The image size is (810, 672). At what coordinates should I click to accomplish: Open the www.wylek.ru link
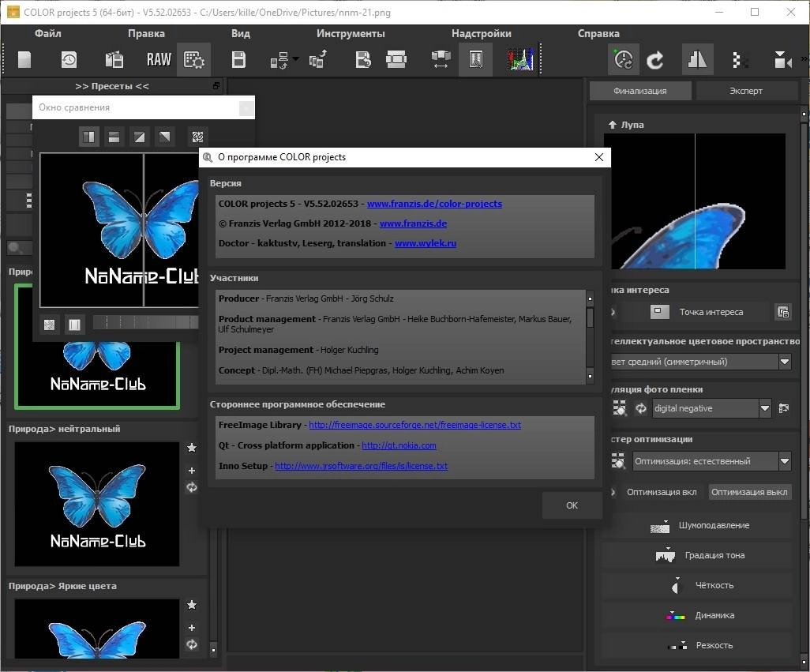pos(426,243)
